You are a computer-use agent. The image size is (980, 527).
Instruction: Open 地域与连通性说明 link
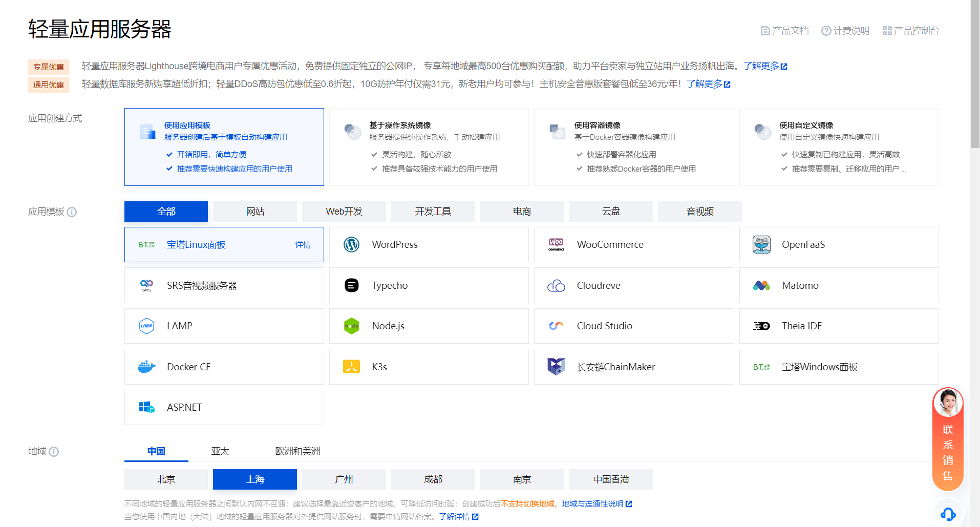click(x=597, y=504)
